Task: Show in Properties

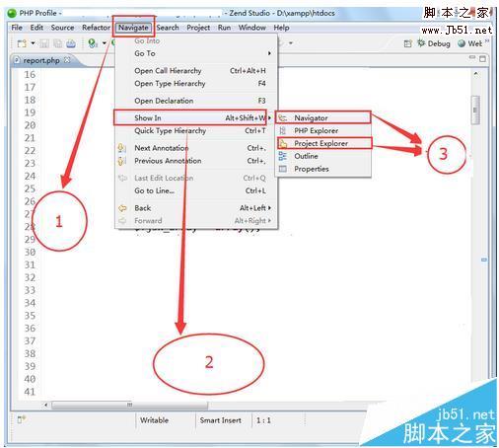Action: point(324,169)
